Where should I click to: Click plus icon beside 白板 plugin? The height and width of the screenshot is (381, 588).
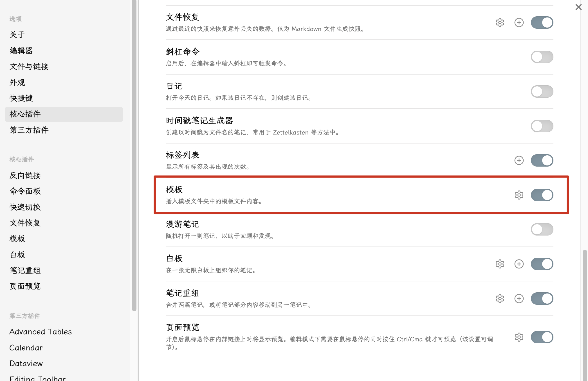pyautogui.click(x=519, y=264)
